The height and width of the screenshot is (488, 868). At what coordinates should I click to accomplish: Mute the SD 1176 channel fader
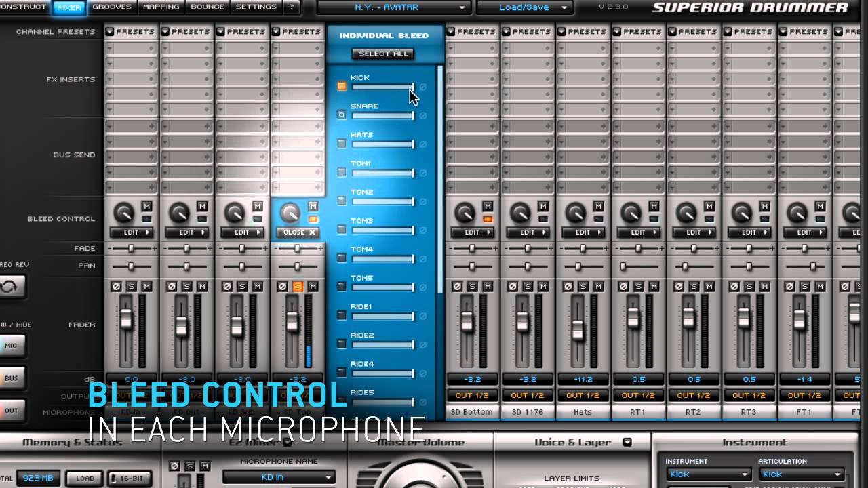click(x=542, y=287)
